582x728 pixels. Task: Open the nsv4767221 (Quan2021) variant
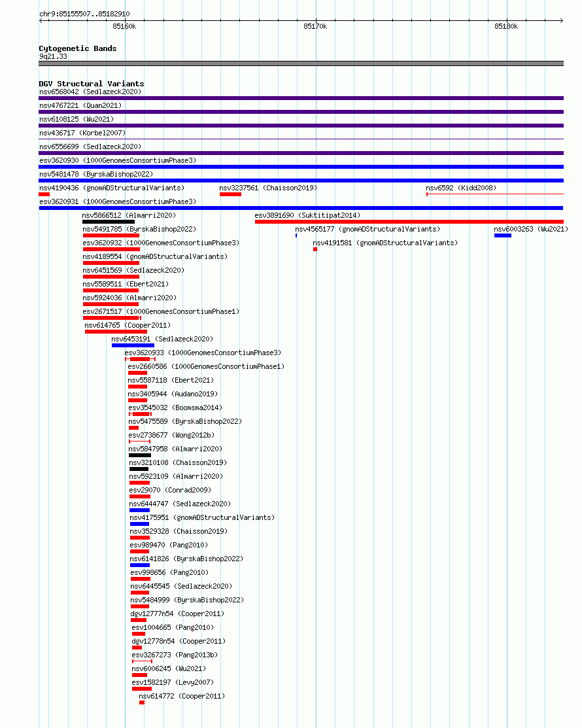pyautogui.click(x=80, y=105)
